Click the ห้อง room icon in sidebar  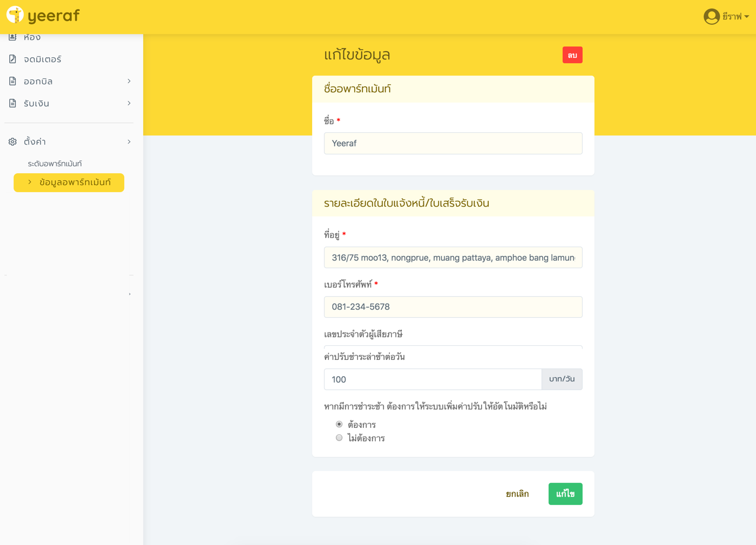coord(12,37)
